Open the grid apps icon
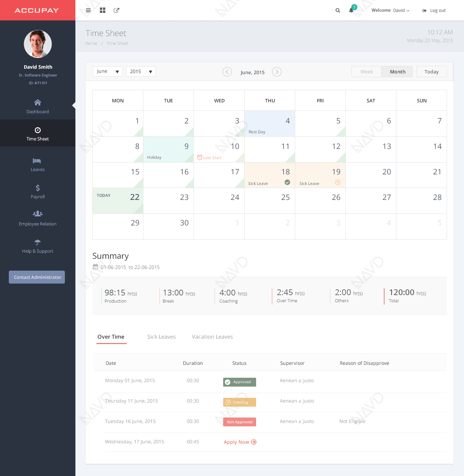The image size is (464, 476). (x=103, y=10)
